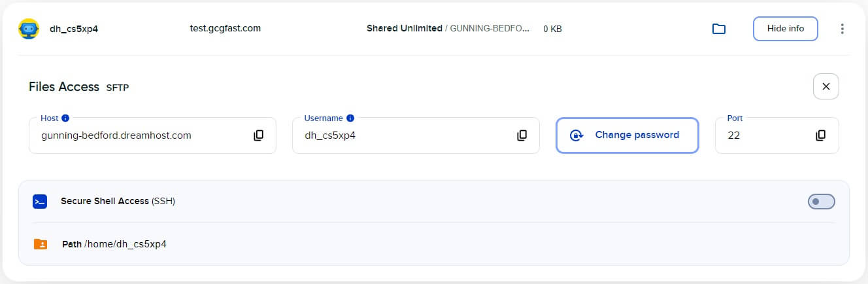Click the Host field gunning-bedford.dreamhost.com
Image resolution: width=868 pixels, height=284 pixels.
[x=152, y=135]
